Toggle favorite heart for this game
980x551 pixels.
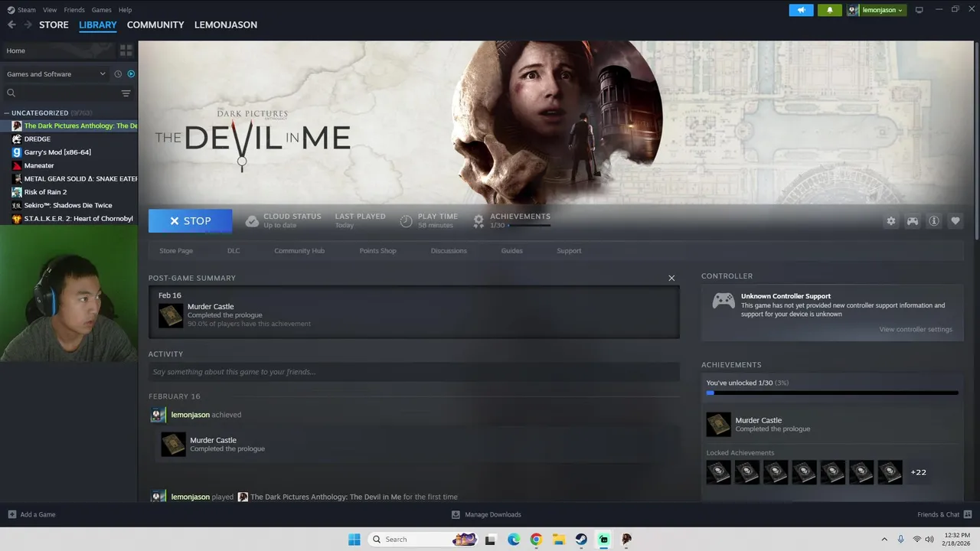955,221
